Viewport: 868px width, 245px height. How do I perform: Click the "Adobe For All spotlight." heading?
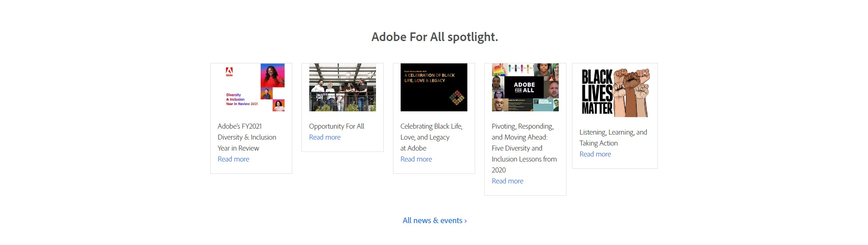click(x=434, y=37)
